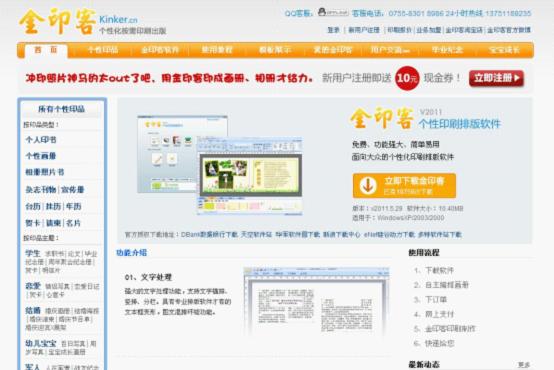This screenshot has width=554, height=370.
Task: Click the software screenshot preview image
Action: point(219,165)
